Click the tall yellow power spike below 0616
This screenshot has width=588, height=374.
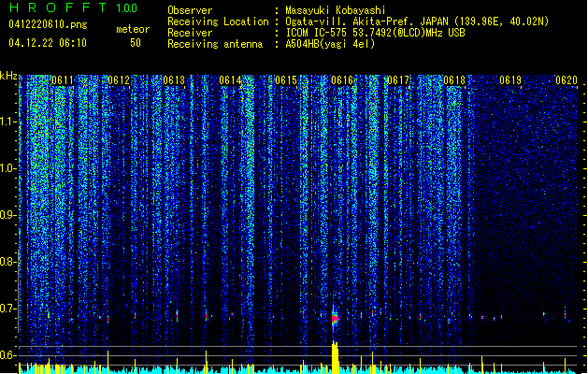[335, 357]
